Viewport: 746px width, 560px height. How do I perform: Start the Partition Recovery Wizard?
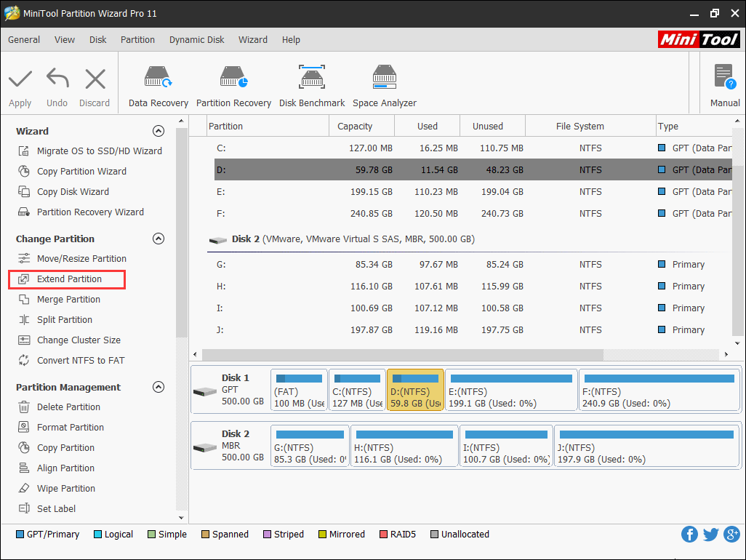point(81,212)
